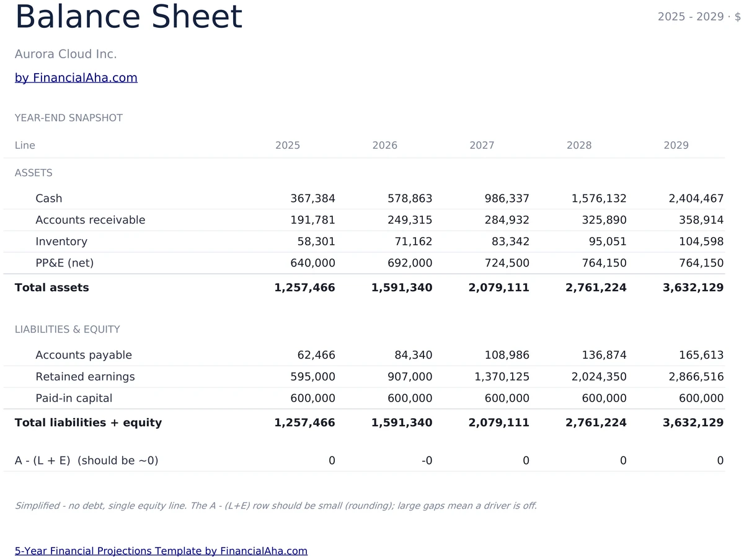
Task: Click the Aurora Cloud Inc. company name
Action: [x=66, y=55]
